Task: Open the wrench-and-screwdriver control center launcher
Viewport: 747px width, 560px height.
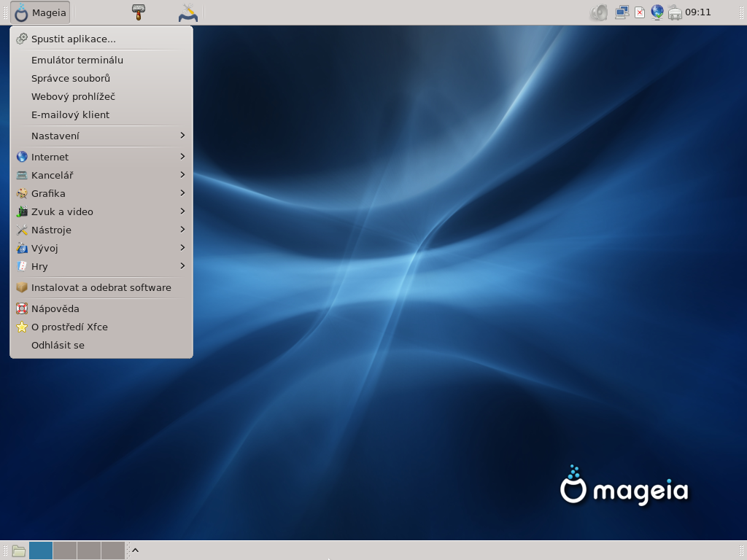Action: click(188, 12)
